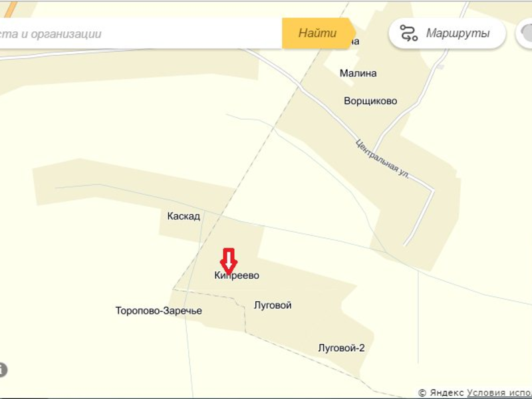Focus the places and organizations search field
Viewport: 532px width, 399px height.
(x=141, y=33)
